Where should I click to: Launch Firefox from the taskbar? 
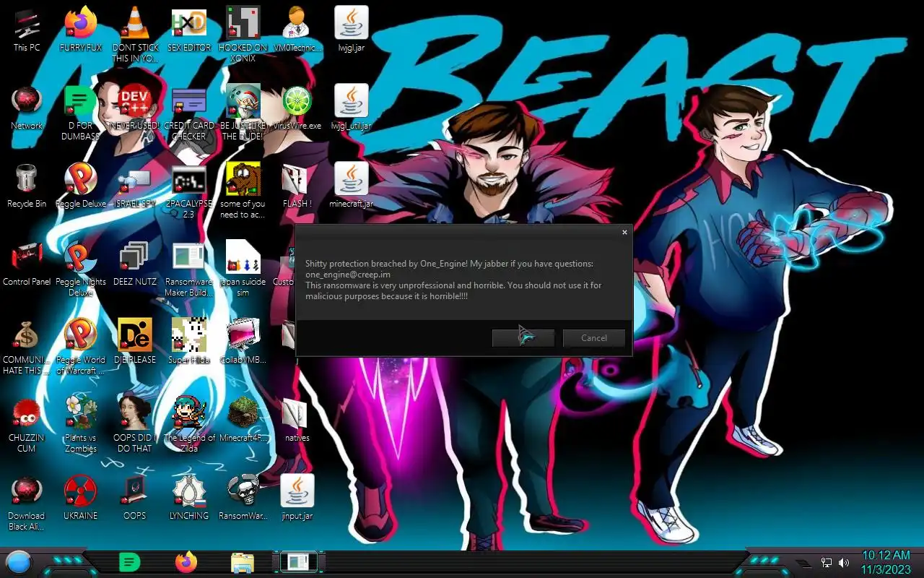186,562
